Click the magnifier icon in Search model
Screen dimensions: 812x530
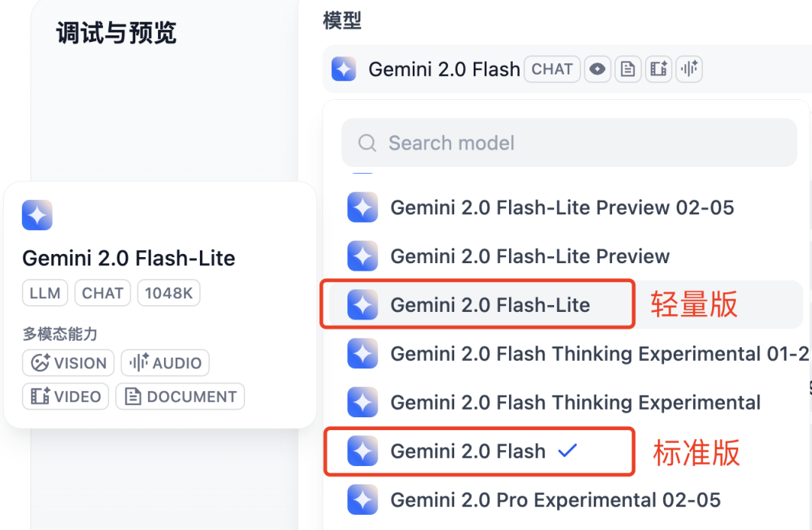[x=367, y=143]
